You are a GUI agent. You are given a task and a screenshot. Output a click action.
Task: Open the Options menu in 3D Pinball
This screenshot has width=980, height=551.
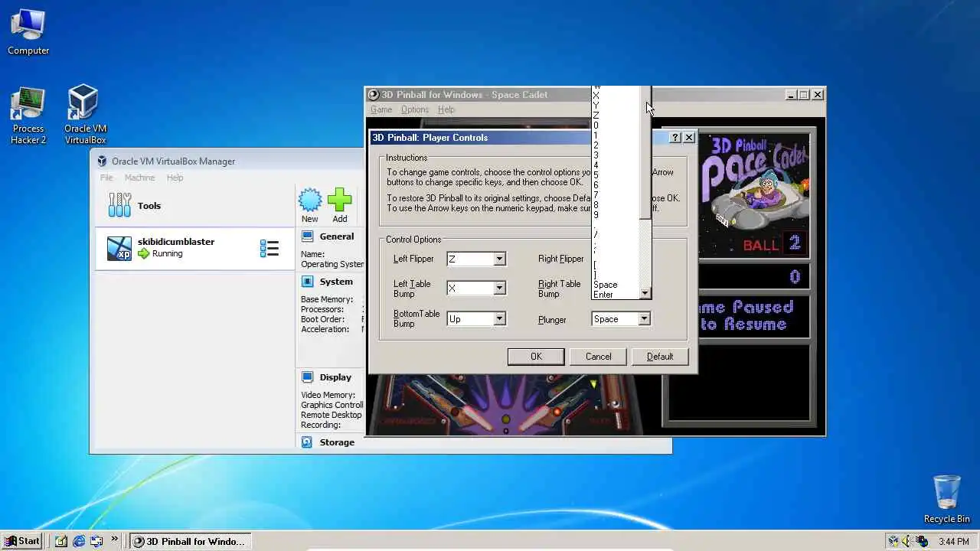point(415,110)
